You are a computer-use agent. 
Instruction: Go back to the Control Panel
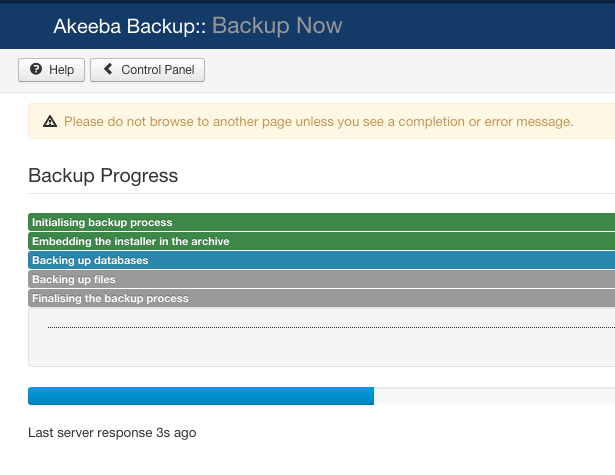click(x=147, y=70)
